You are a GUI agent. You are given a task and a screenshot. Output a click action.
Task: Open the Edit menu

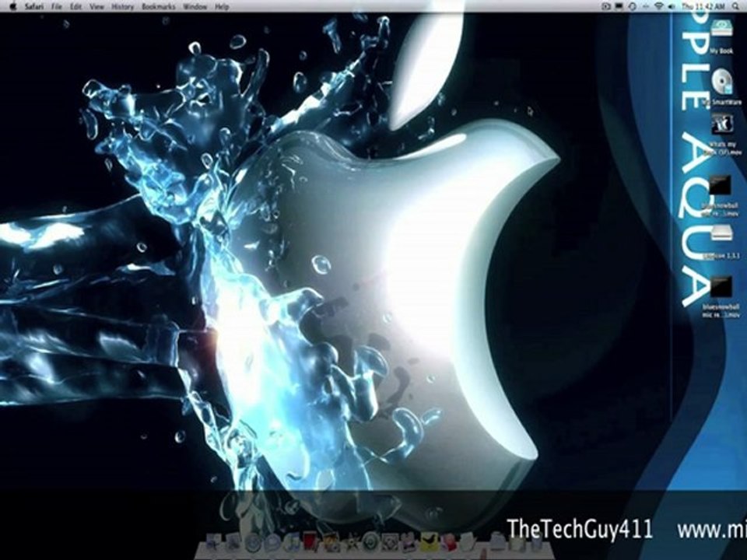click(75, 7)
